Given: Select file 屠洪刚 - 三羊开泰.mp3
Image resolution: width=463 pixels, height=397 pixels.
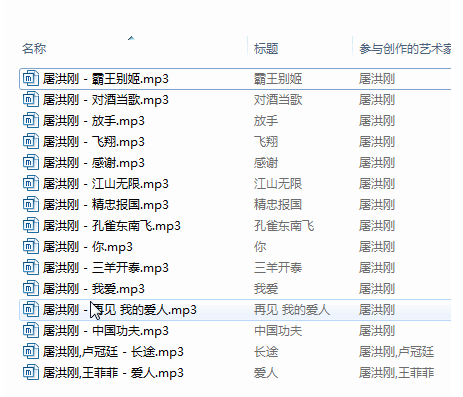Looking at the screenshot, I should [x=106, y=268].
